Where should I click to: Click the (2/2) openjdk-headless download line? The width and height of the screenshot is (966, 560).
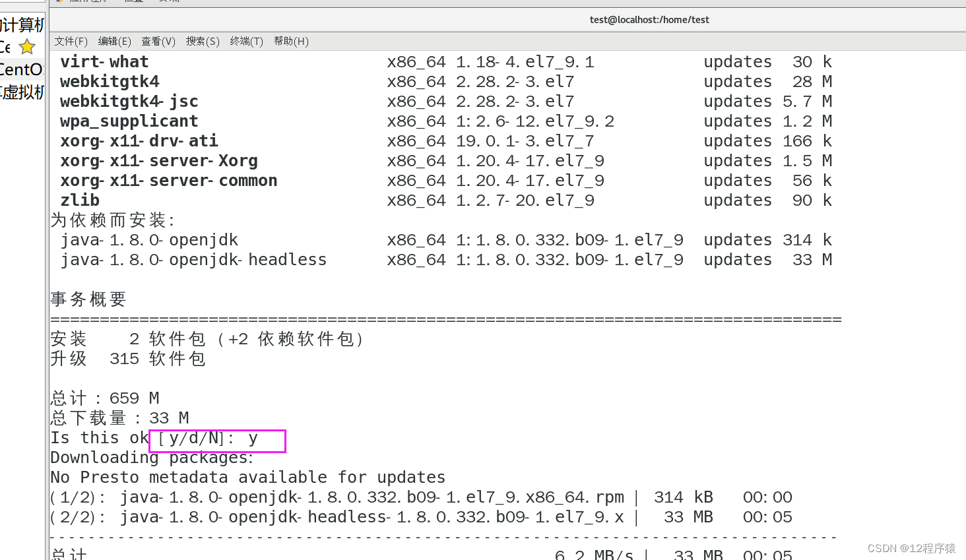coord(421,517)
